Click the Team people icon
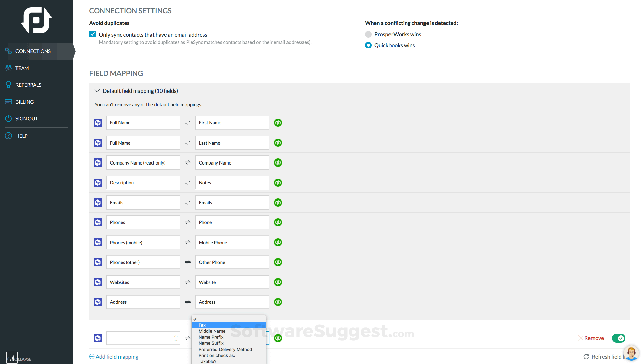The width and height of the screenshot is (644, 364). click(8, 68)
